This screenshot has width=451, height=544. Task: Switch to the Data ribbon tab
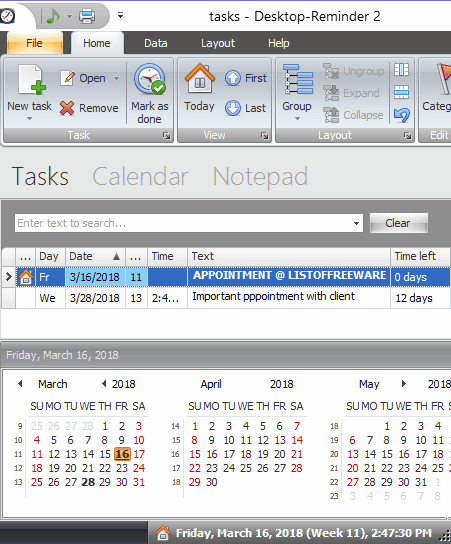pyautogui.click(x=156, y=43)
